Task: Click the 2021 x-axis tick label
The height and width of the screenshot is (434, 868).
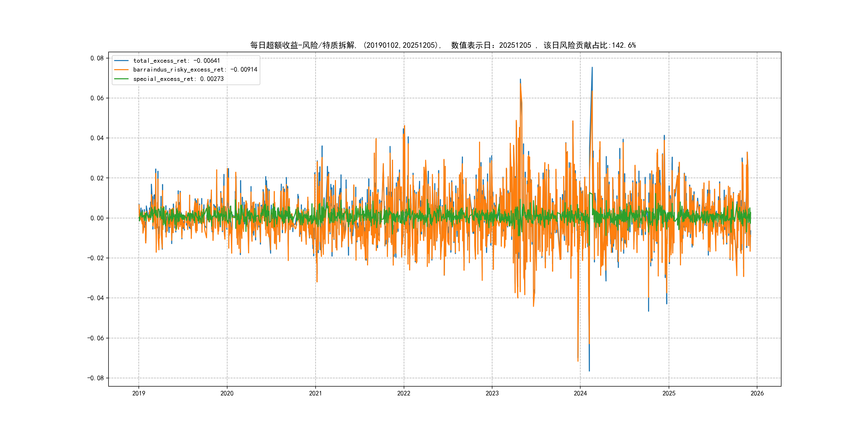Action: click(315, 393)
